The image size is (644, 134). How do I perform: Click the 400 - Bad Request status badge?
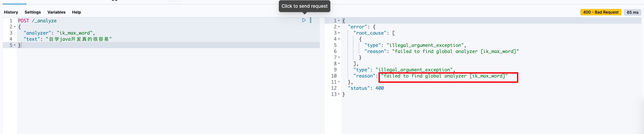tap(601, 12)
